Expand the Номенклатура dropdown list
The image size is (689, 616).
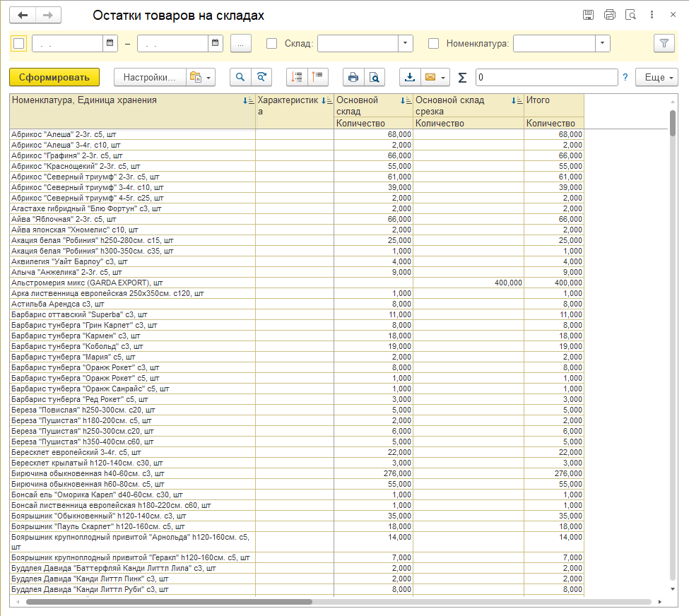pos(603,43)
